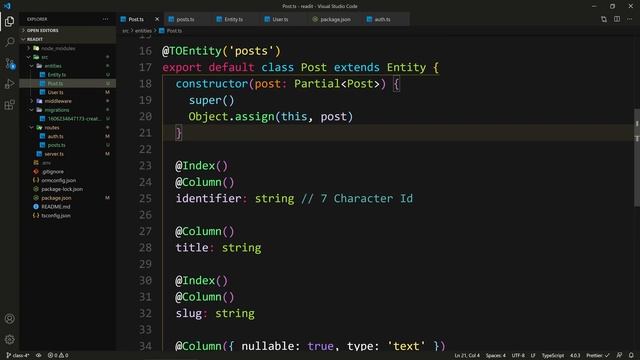Click 'Partial<Post>' in the constructor line
640x360 pixels.
pyautogui.click(x=337, y=84)
